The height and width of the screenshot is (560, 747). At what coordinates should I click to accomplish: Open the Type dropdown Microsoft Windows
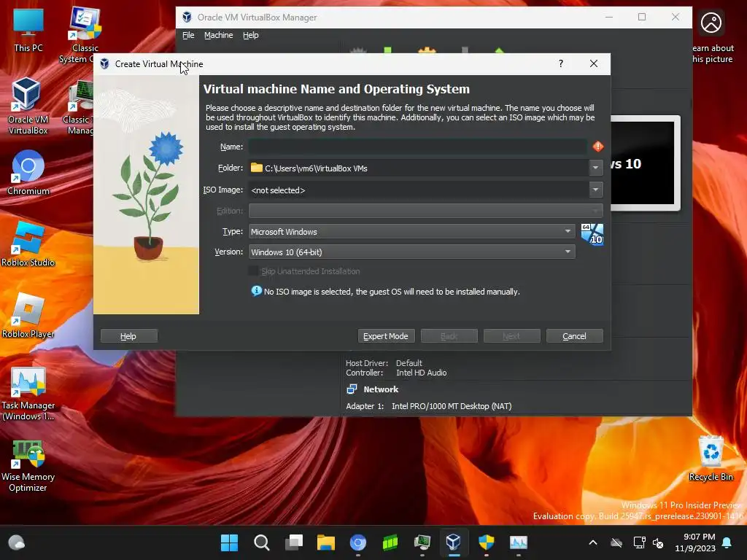[411, 231]
